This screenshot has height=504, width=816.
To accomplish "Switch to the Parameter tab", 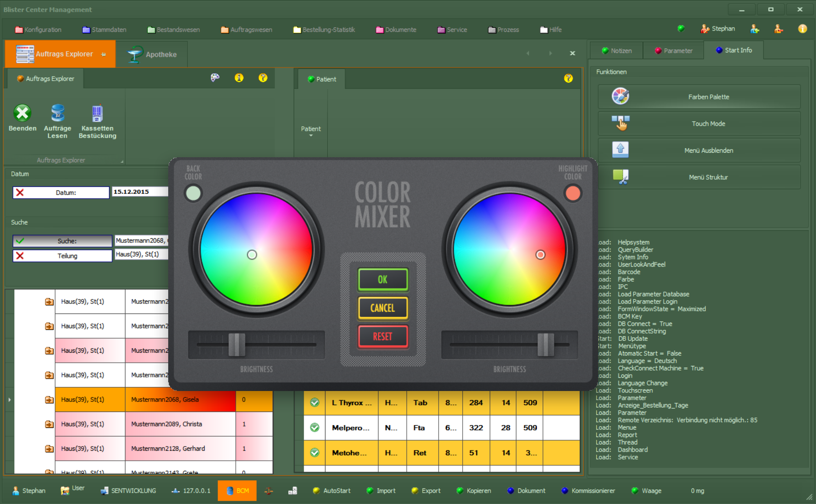I will [673, 51].
